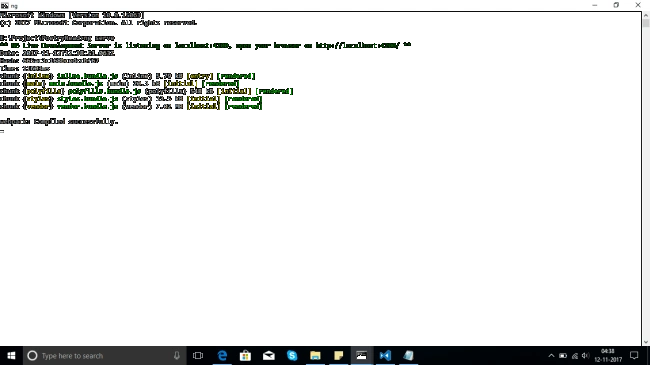
Task: Open the console window's title bar icon menu
Action: click(x=5, y=5)
